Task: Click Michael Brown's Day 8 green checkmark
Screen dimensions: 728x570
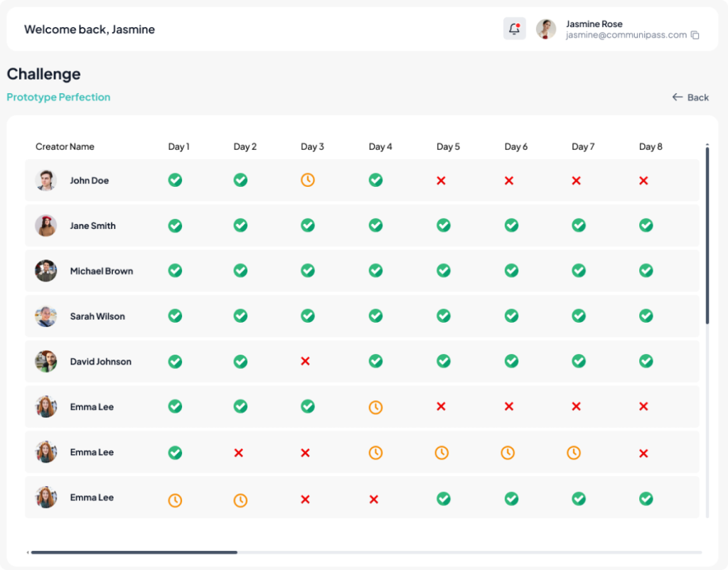Action: tap(646, 271)
